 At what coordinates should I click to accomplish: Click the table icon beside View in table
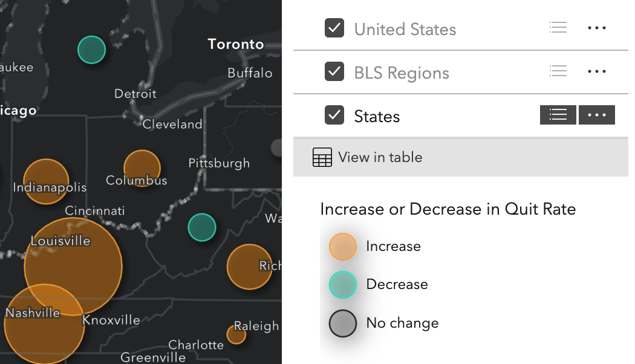[x=322, y=157]
